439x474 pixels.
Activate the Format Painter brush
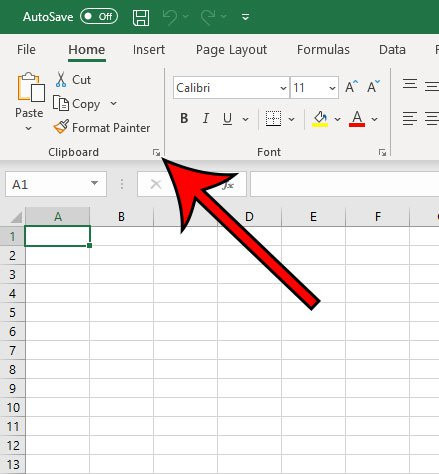[61, 127]
